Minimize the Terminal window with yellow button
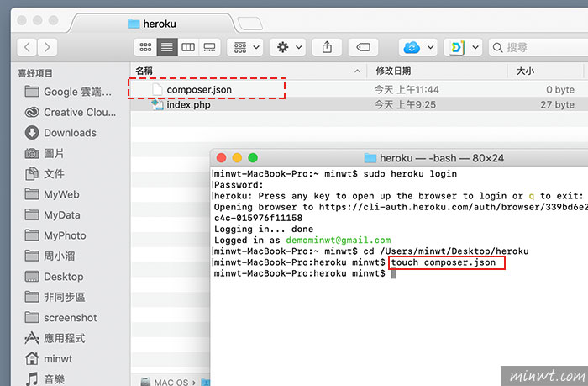Viewport: 588px width, 386px height. point(237,158)
